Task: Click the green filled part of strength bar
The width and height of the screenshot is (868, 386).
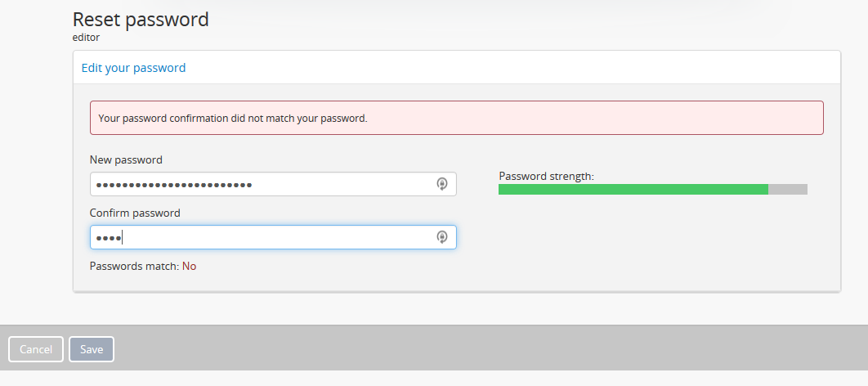Action: tap(633, 190)
